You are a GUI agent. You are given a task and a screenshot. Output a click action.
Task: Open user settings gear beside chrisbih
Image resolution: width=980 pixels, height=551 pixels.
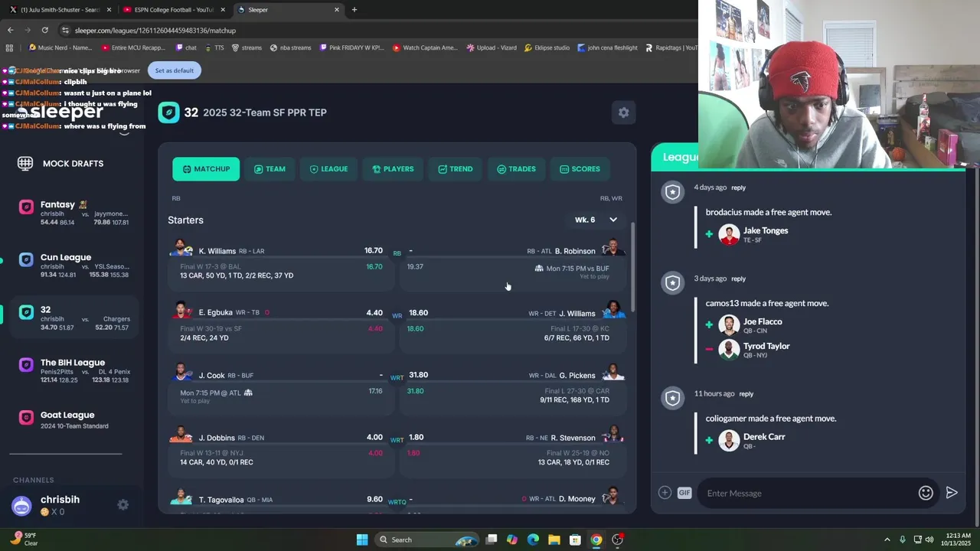click(122, 504)
